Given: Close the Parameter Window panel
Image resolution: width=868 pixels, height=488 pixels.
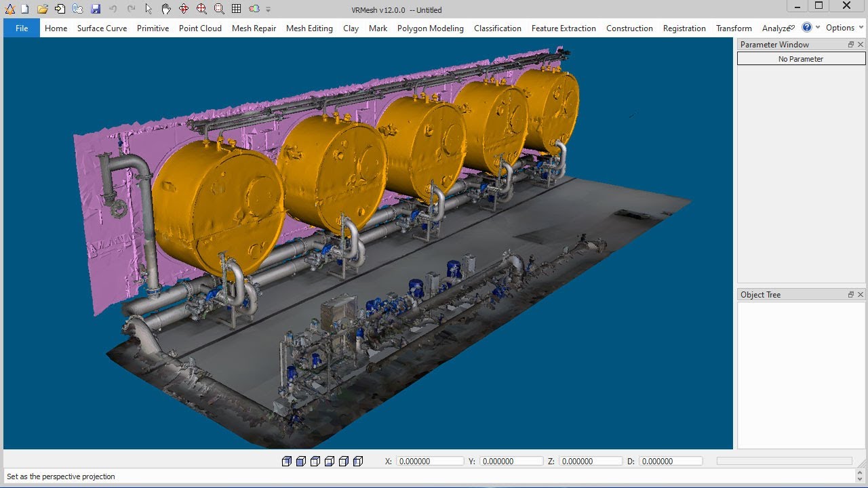Looking at the screenshot, I should [861, 45].
